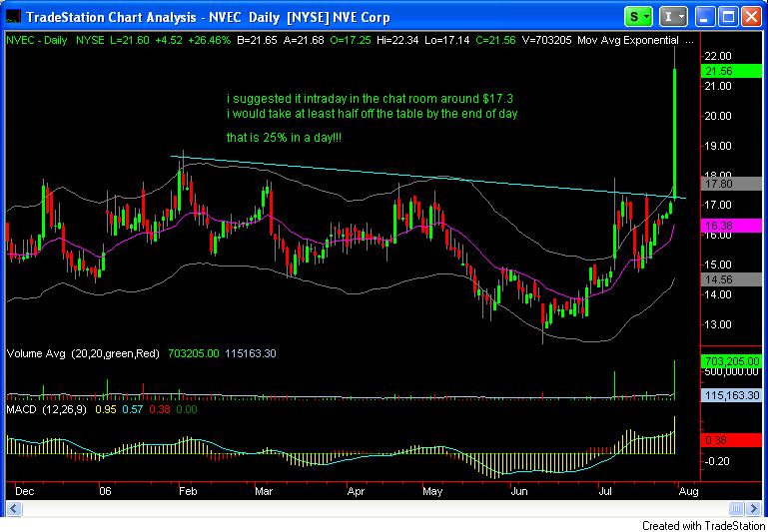Image resolution: width=768 pixels, height=532 pixels.
Task: Click the 'V=703205' volume value in status line
Action: (x=544, y=41)
